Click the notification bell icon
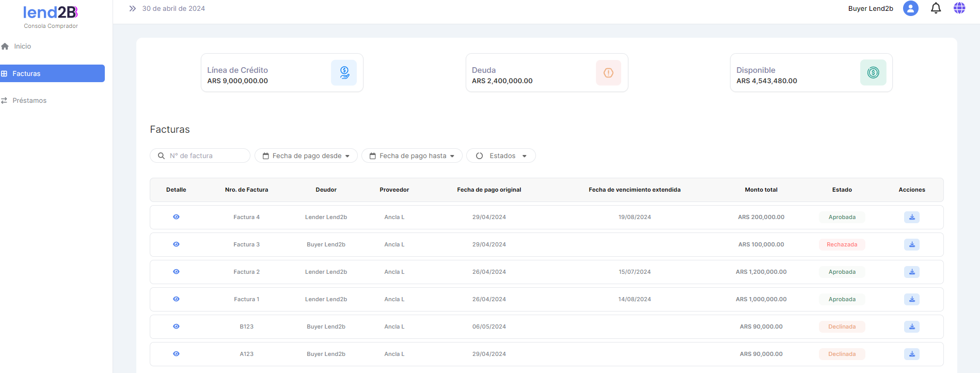The width and height of the screenshot is (980, 373). point(936,8)
